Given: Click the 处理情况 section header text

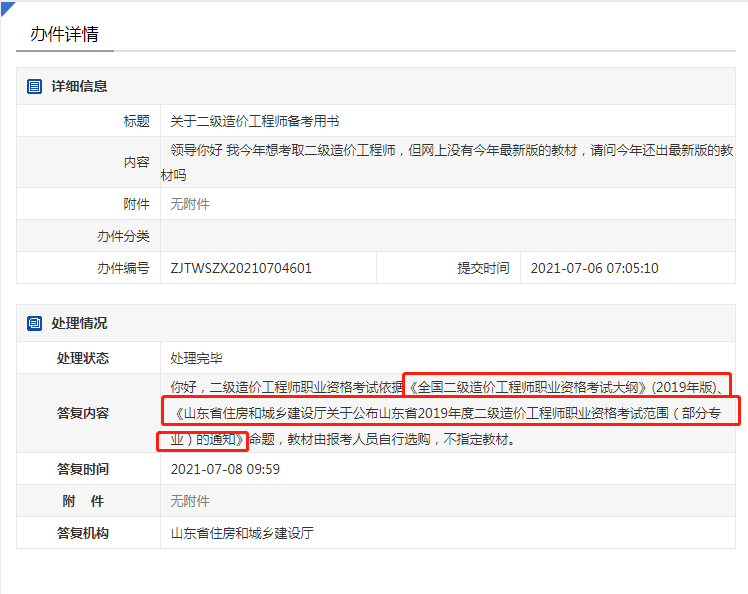Looking at the screenshot, I should coord(80,324).
